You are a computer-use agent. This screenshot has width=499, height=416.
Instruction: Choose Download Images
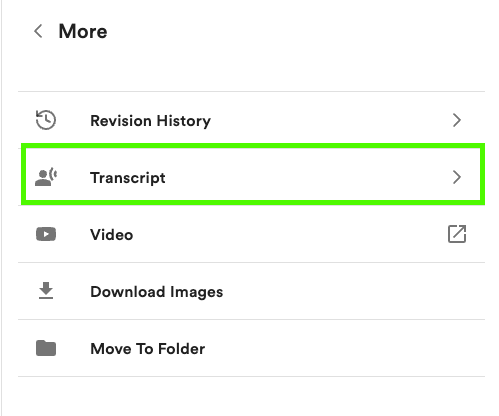pyautogui.click(x=157, y=292)
